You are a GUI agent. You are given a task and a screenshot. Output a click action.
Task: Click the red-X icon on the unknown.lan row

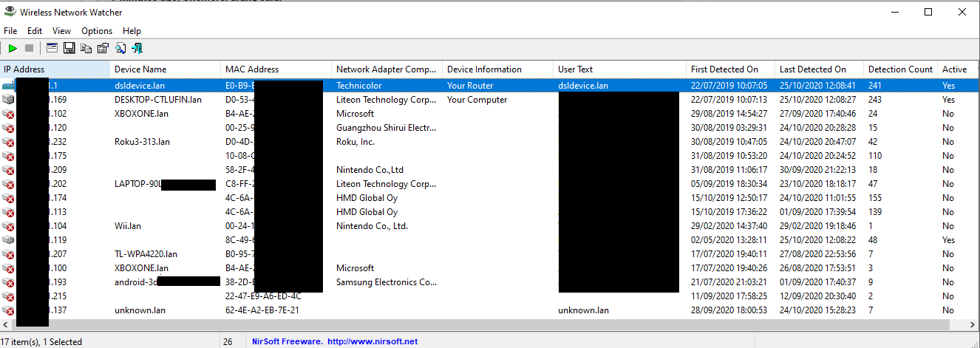(x=9, y=310)
